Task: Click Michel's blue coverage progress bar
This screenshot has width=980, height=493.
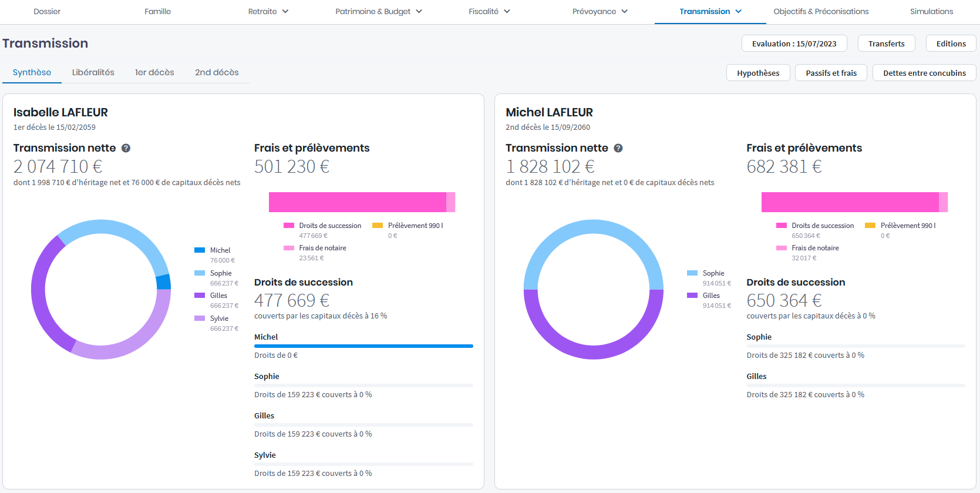Action: [363, 346]
